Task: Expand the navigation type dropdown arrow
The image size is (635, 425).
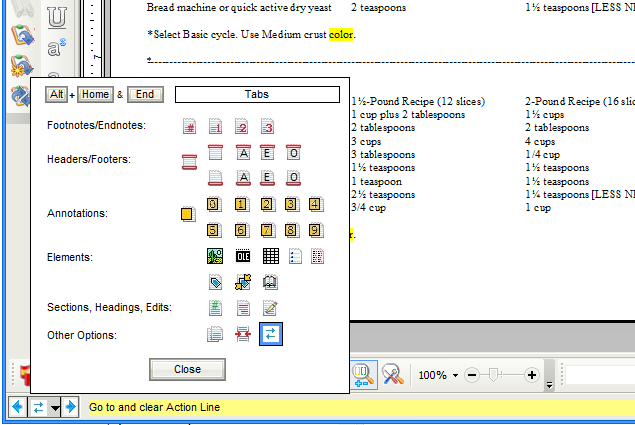Action: tap(56, 407)
